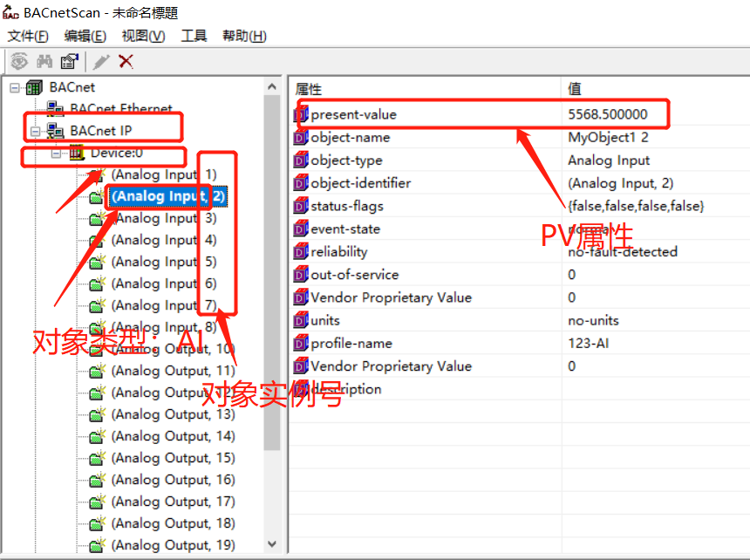Click the object-name property icon
The image size is (750, 560).
(x=301, y=137)
